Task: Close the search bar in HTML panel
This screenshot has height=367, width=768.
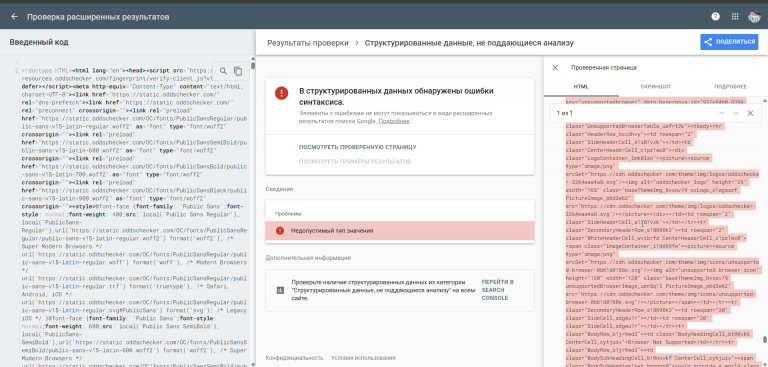Action: pyautogui.click(x=750, y=113)
